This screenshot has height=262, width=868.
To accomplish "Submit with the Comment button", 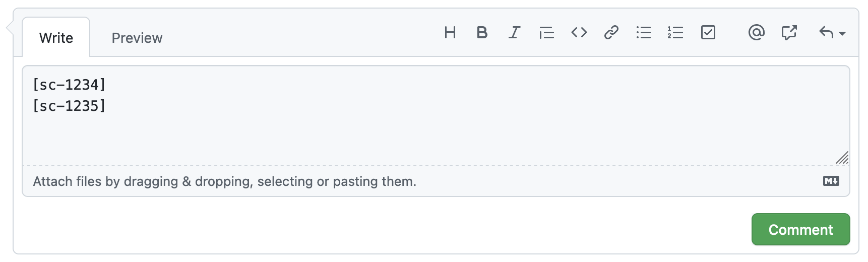I will point(800,229).
